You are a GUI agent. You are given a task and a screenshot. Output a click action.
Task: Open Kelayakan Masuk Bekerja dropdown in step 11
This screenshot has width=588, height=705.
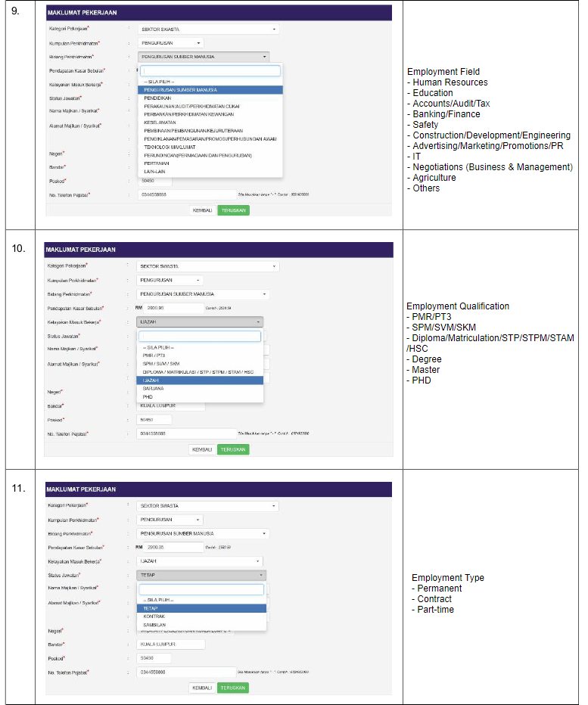pyautogui.click(x=200, y=561)
